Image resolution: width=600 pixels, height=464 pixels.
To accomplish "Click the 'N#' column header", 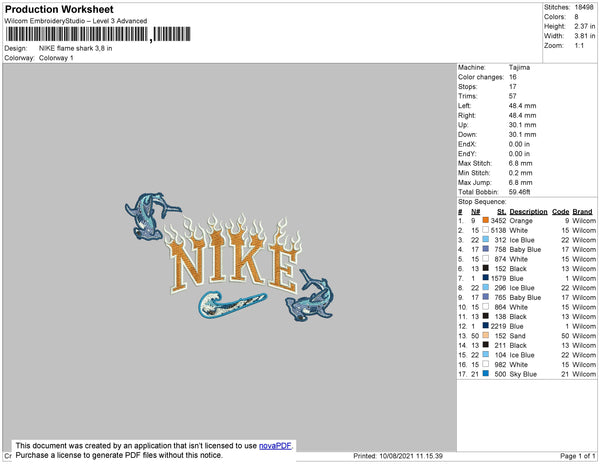I will [x=476, y=212].
